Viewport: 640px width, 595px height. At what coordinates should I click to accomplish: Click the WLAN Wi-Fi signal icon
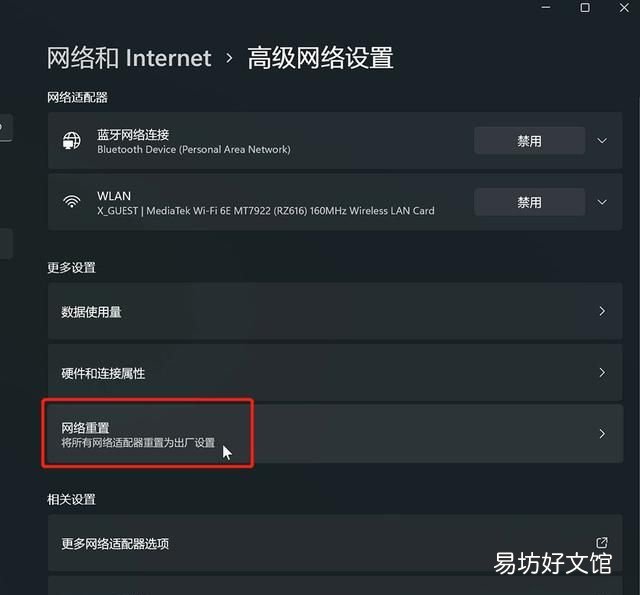click(72, 202)
